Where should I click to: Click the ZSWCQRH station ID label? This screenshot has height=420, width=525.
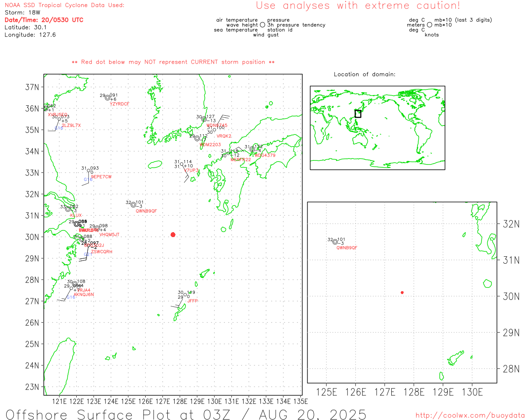(x=102, y=252)
